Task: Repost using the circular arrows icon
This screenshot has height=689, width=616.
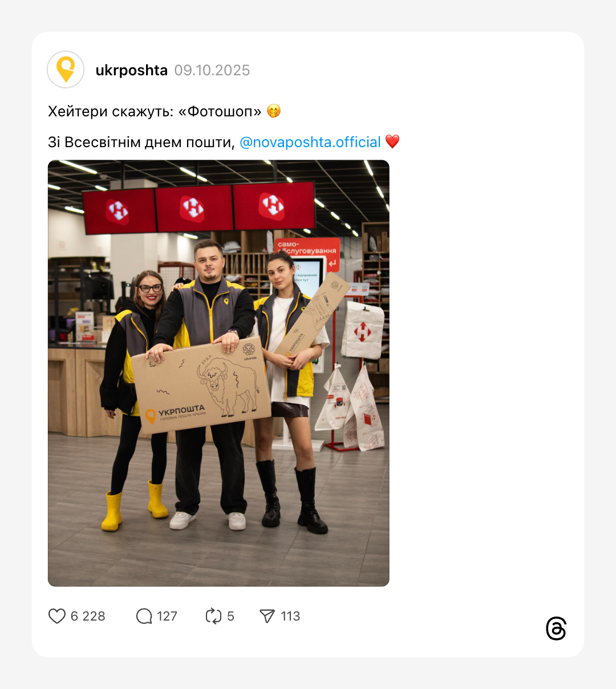Action: [x=213, y=616]
